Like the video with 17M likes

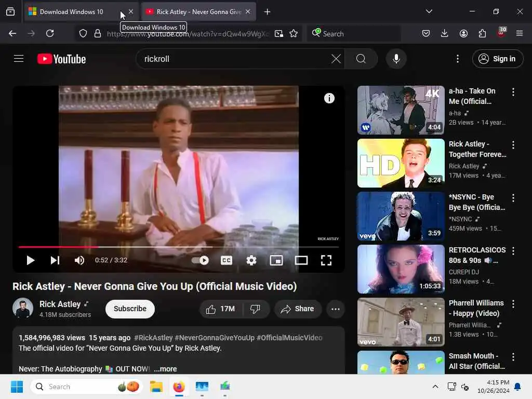point(220,309)
